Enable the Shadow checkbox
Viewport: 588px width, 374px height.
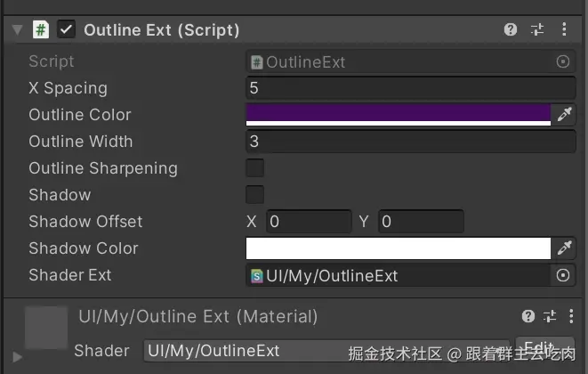point(255,195)
